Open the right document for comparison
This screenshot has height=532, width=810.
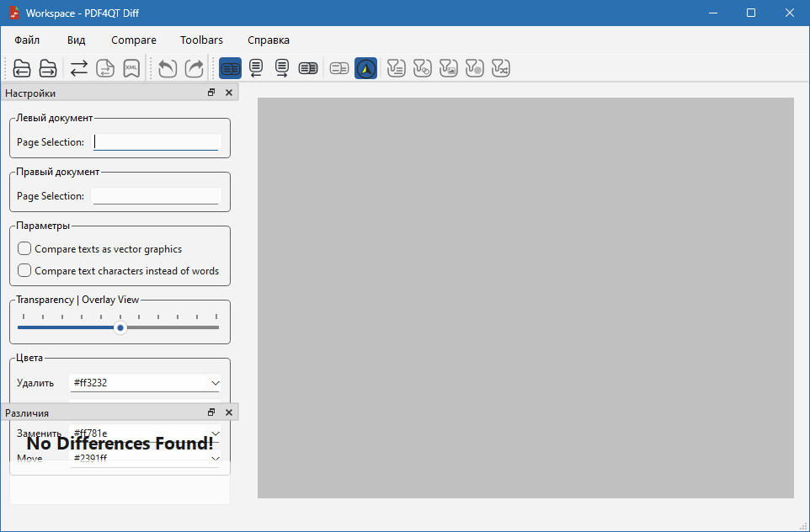click(48, 68)
